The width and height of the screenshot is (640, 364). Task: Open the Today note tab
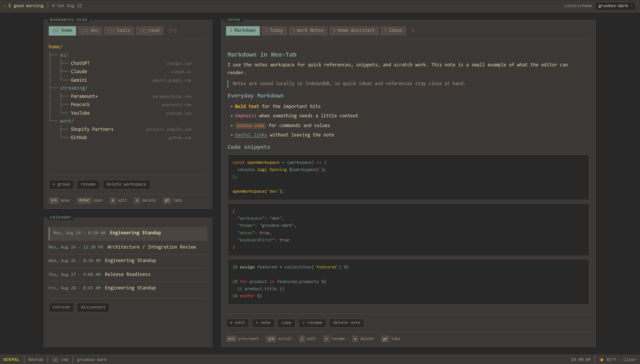click(x=274, y=31)
